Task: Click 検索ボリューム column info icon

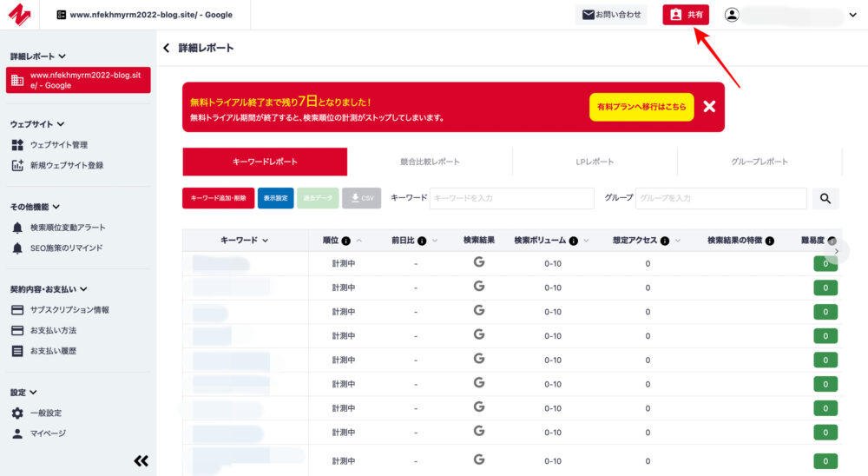Action: point(574,241)
